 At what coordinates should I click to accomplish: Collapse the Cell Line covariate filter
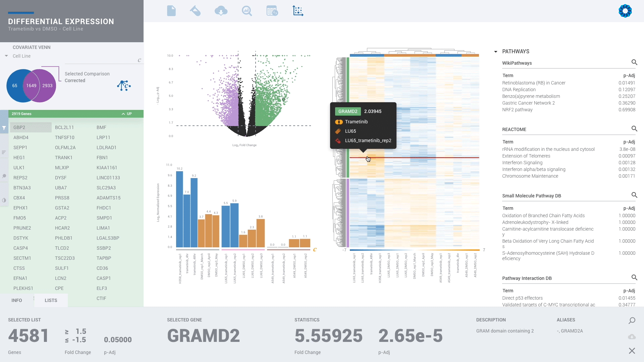(x=6, y=56)
